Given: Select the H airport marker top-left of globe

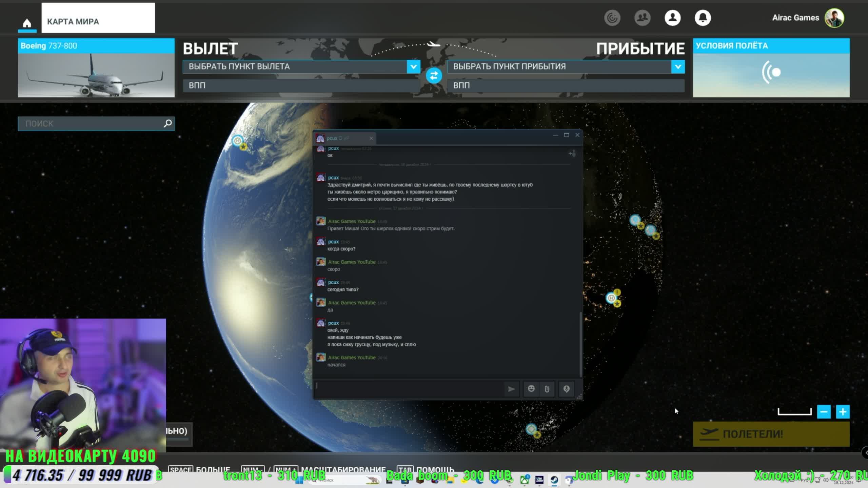Looking at the screenshot, I should [238, 140].
